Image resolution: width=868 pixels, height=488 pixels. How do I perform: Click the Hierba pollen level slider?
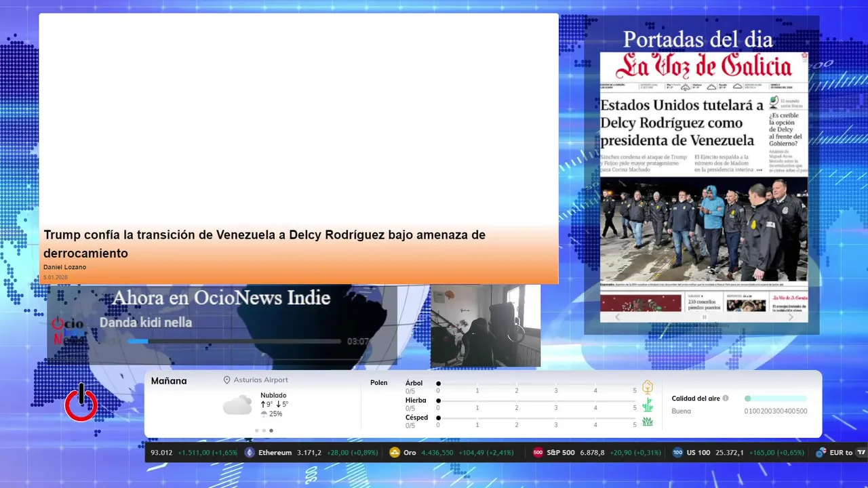536,401
